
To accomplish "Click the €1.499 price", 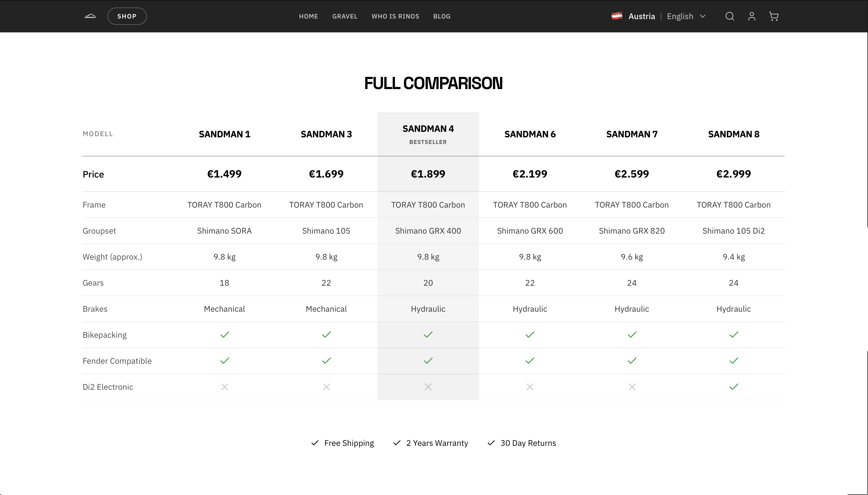I will [x=225, y=174].
